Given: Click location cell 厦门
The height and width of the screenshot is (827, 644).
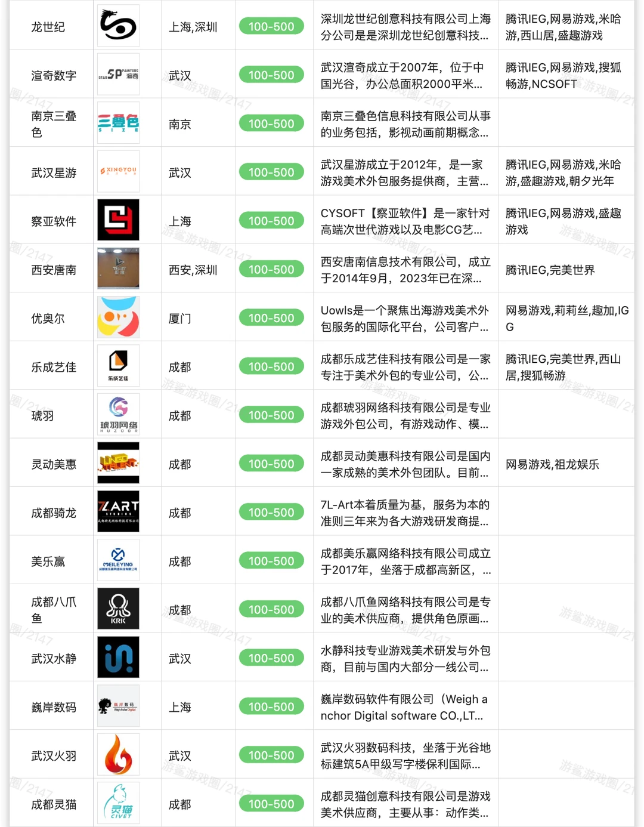Looking at the screenshot, I should point(180,319).
